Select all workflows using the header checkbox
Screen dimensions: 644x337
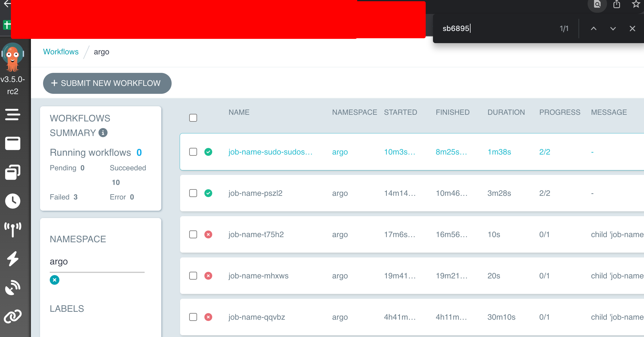[193, 117]
